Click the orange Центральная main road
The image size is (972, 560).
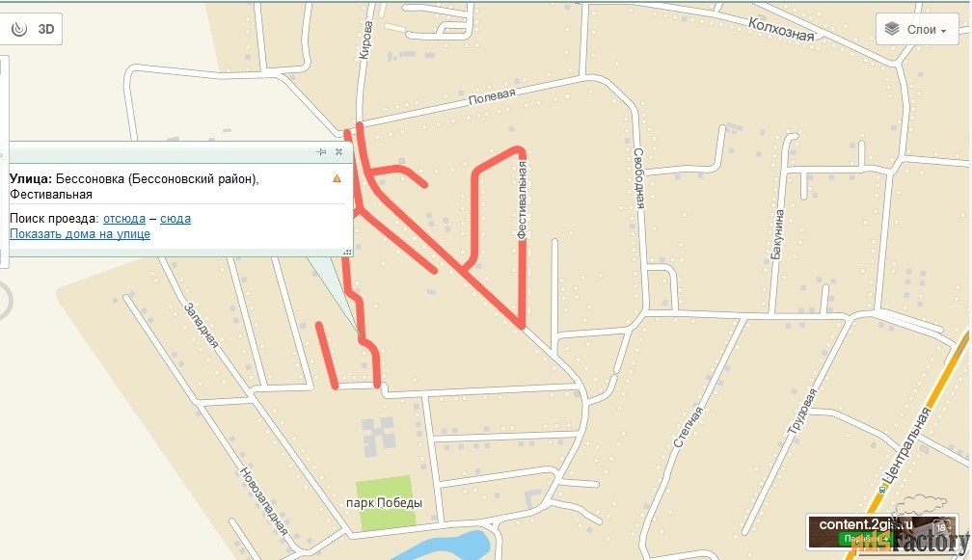point(930,426)
